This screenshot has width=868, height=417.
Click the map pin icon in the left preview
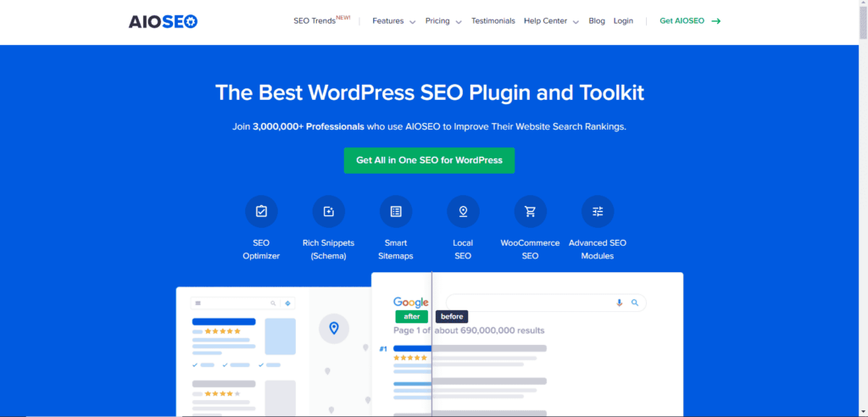(x=333, y=328)
